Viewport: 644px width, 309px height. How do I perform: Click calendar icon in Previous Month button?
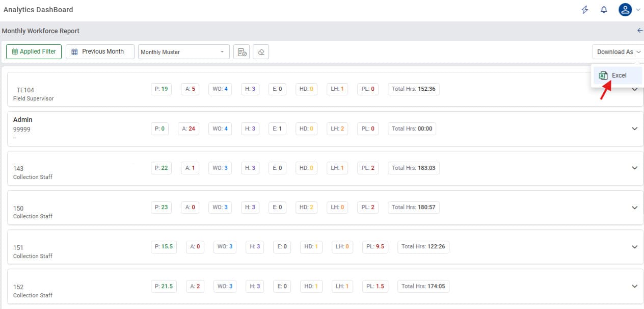tap(75, 51)
